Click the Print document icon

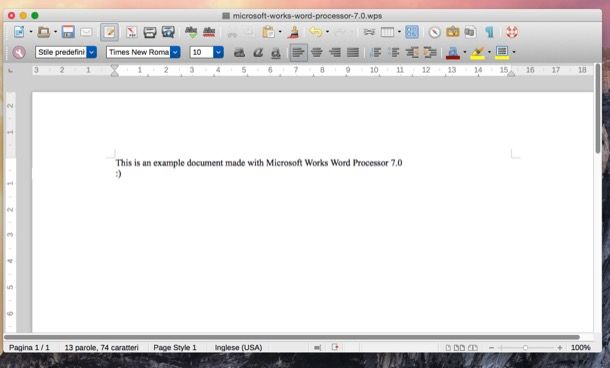point(150,32)
